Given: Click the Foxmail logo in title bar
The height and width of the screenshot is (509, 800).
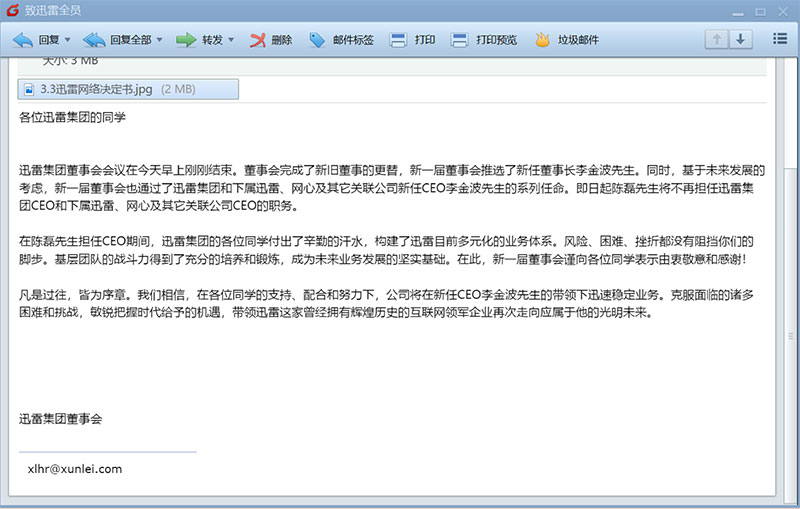Looking at the screenshot, I should pyautogui.click(x=13, y=10).
